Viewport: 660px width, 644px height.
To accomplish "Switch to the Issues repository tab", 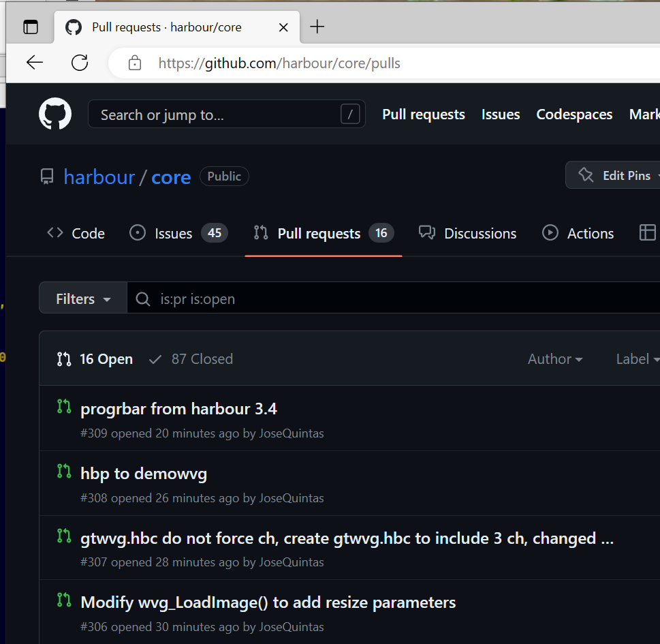I will pyautogui.click(x=178, y=233).
